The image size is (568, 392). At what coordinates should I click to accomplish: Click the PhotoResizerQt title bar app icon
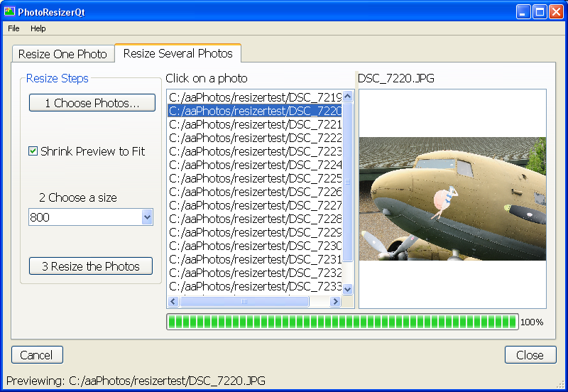(x=9, y=11)
